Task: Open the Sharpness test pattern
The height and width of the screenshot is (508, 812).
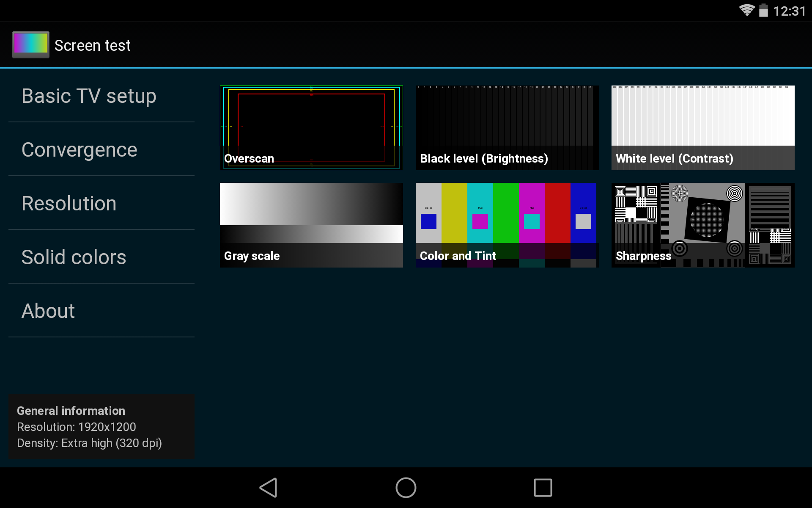Action: 702,225
